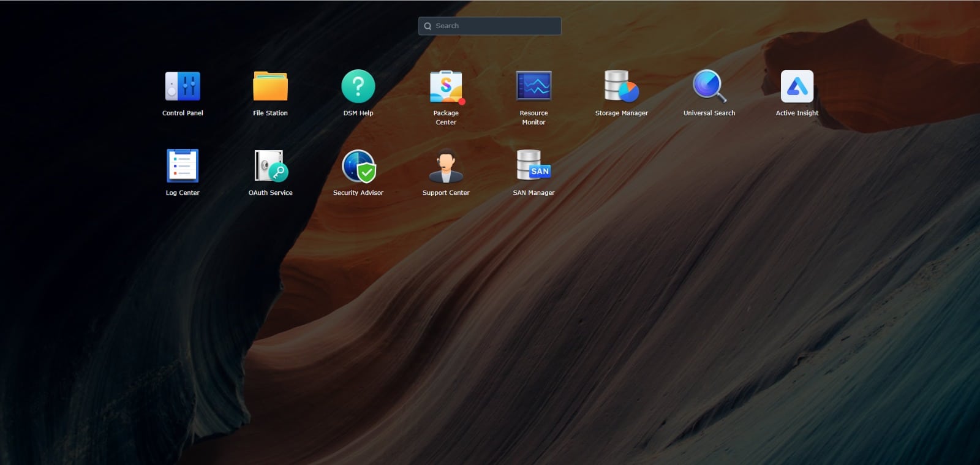
Task: Click the "Security Advisor" text label
Action: pyautogui.click(x=358, y=193)
